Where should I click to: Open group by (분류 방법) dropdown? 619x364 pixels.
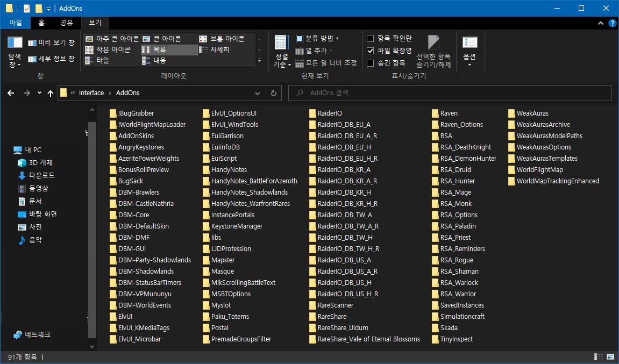coord(317,38)
